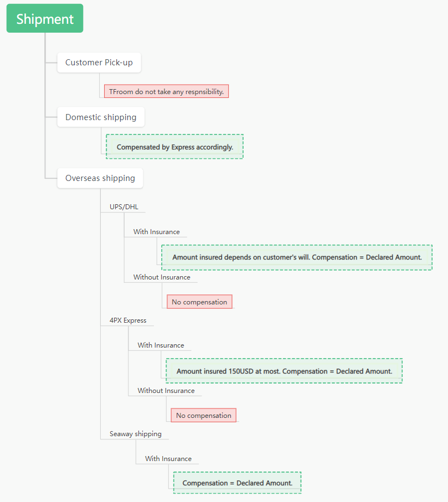Select the UPS/DHL branch

click(124, 207)
